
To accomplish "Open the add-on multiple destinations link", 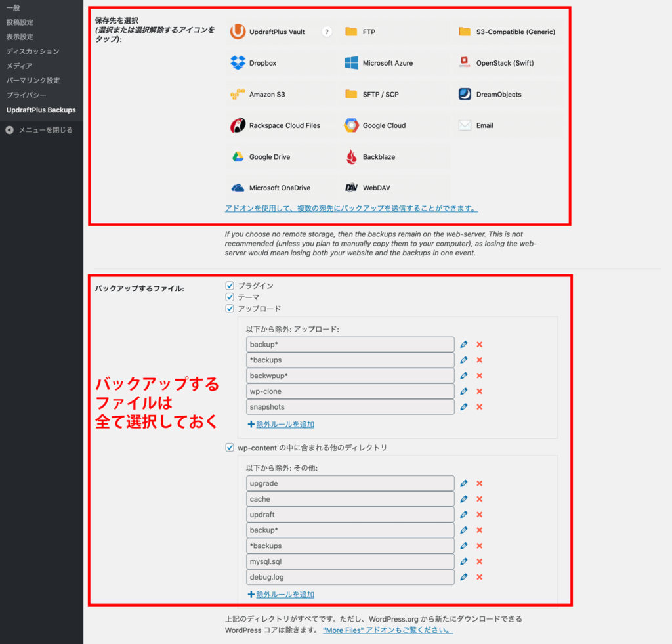I will click(x=352, y=208).
